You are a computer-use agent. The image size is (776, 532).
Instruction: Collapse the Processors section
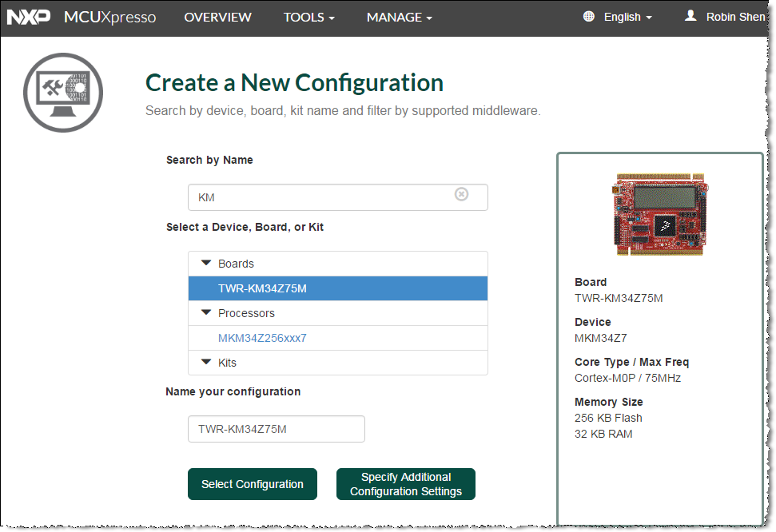click(206, 312)
